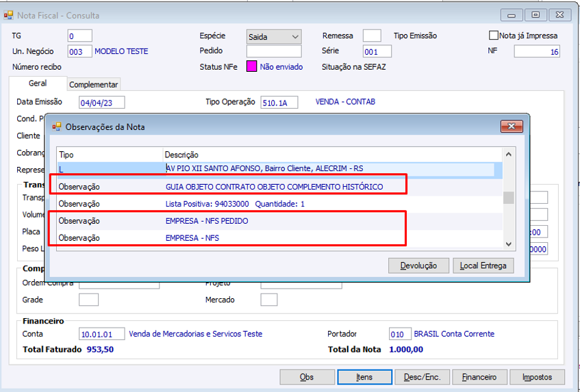580x392 pixels.
Task: Click the Pedido input field
Action: tap(274, 51)
